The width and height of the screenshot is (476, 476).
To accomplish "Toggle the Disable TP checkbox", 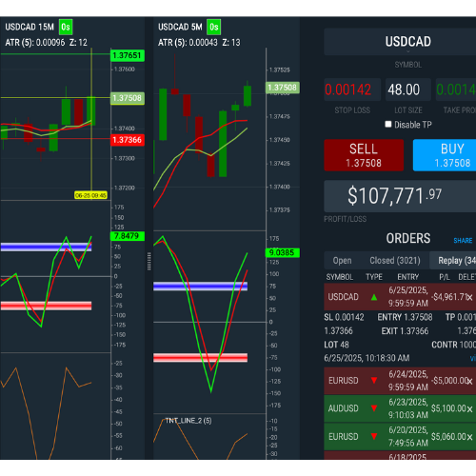I will (388, 124).
